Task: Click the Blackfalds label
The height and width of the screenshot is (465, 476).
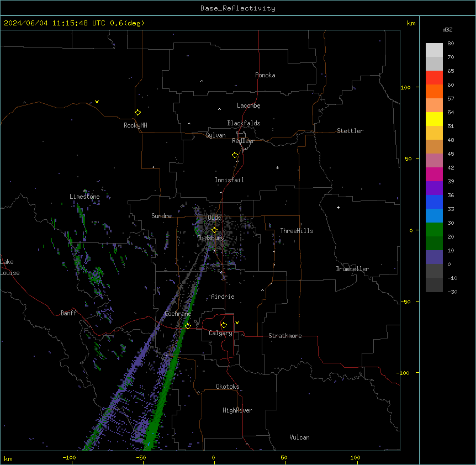Action: (x=244, y=123)
